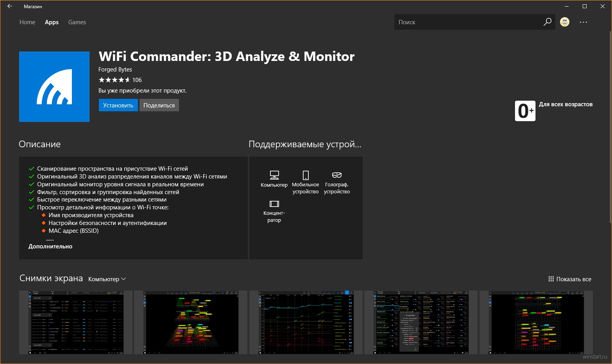Maximize the Магазин window

coord(585,6)
